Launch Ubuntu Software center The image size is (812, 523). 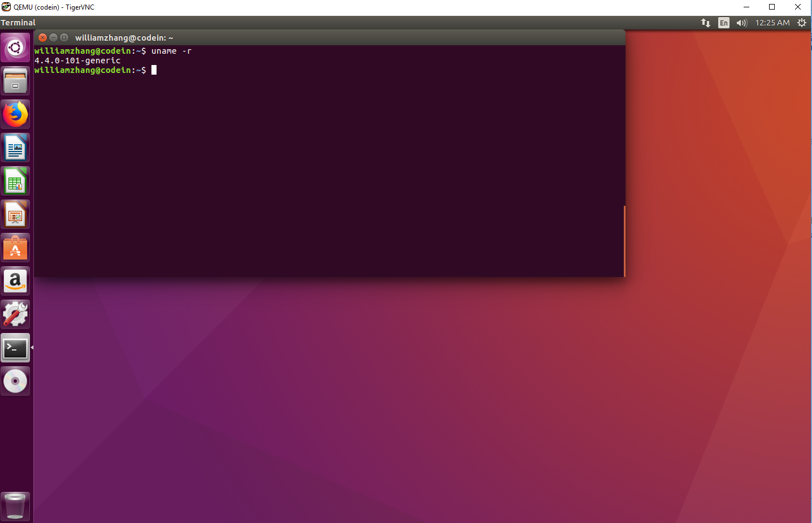pos(15,248)
